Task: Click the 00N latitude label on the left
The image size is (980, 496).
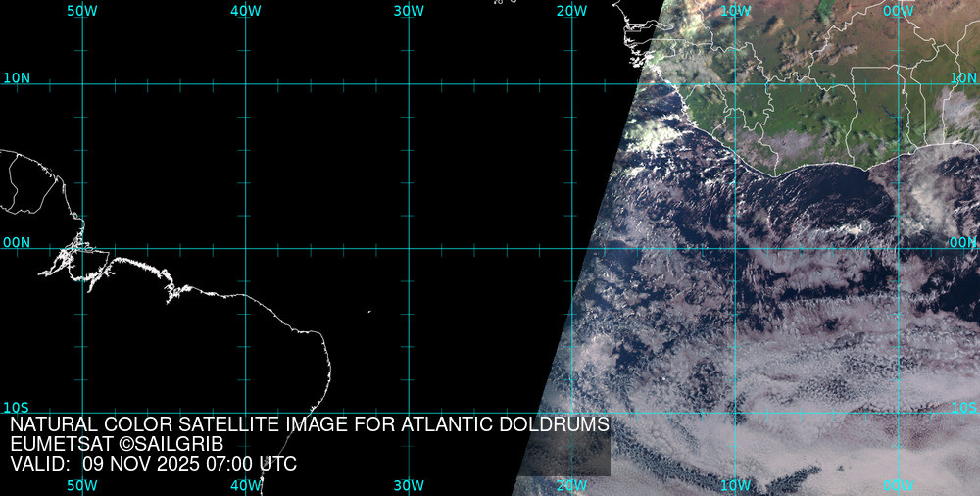Action: coord(17,242)
